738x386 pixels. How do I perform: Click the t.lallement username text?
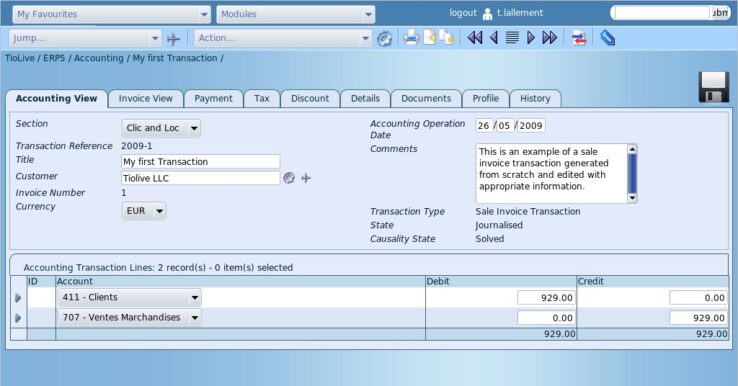coord(520,13)
